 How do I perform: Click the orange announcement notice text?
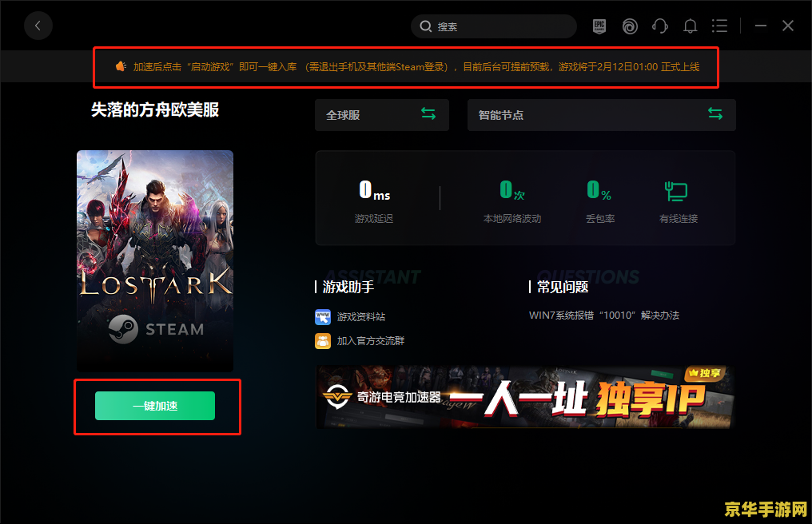(x=416, y=67)
